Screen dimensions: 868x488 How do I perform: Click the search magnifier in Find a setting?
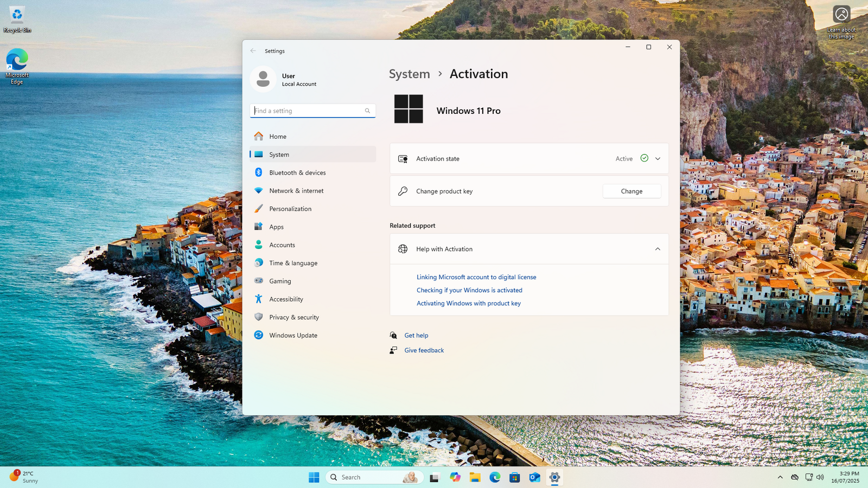point(367,111)
